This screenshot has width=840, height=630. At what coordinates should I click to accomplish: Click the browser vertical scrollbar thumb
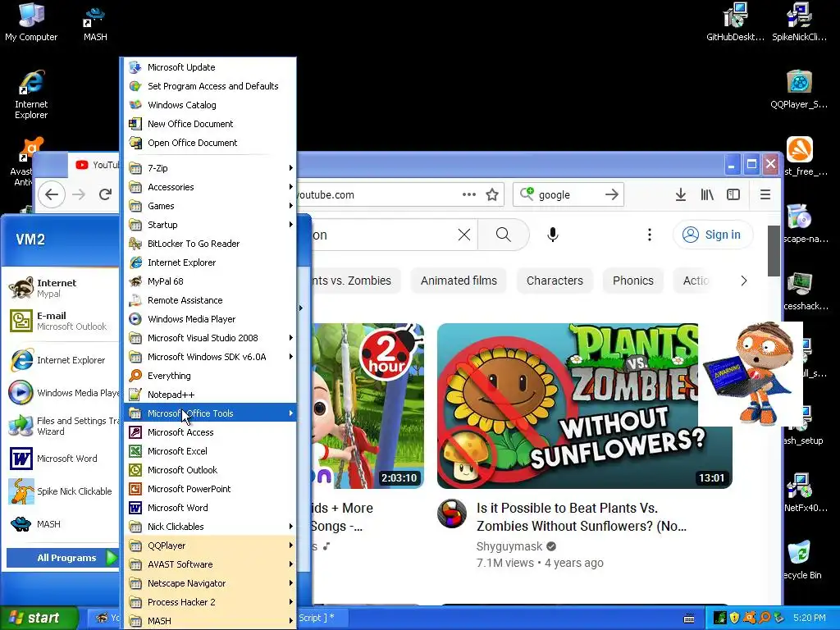pos(774,251)
